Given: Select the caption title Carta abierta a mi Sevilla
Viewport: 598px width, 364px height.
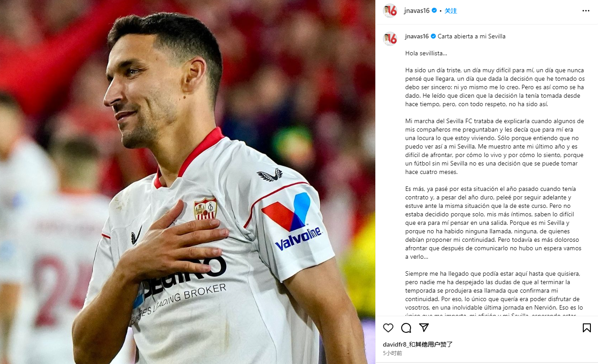Looking at the screenshot, I should (x=472, y=36).
